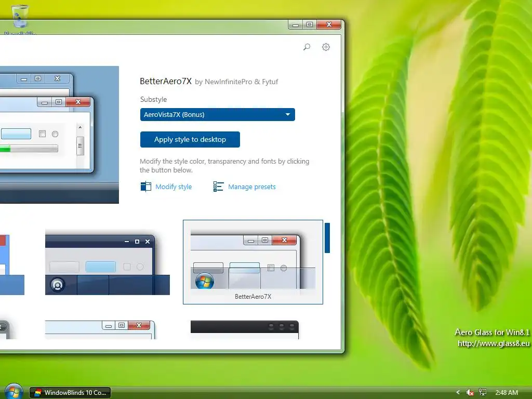Select the dark blue style thumbnail
This screenshot has width=532, height=399.
(107, 264)
